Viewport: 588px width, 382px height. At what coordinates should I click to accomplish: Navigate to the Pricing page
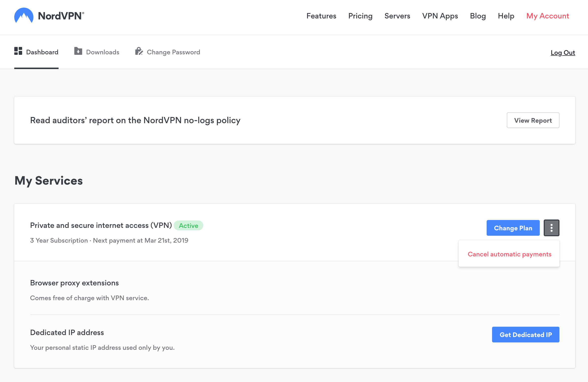[360, 16]
